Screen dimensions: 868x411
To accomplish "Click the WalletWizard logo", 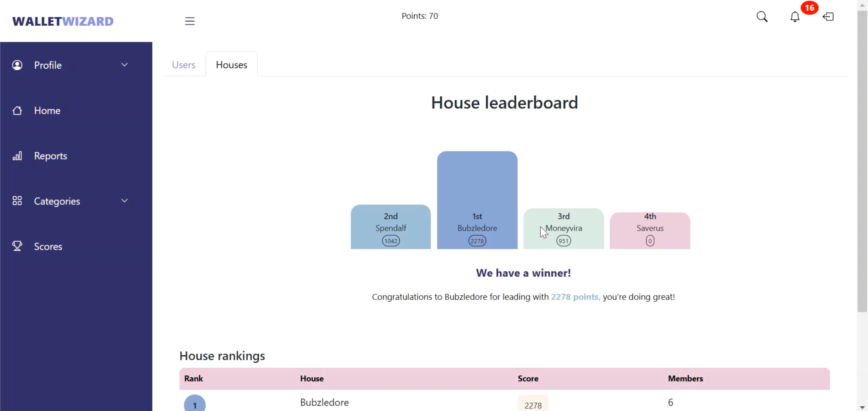I will pyautogui.click(x=63, y=21).
